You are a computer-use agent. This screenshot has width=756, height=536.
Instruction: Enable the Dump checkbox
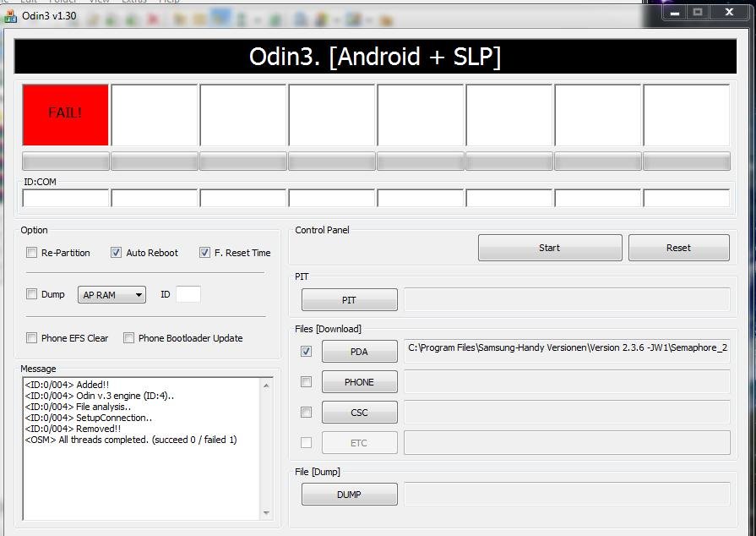pos(32,294)
